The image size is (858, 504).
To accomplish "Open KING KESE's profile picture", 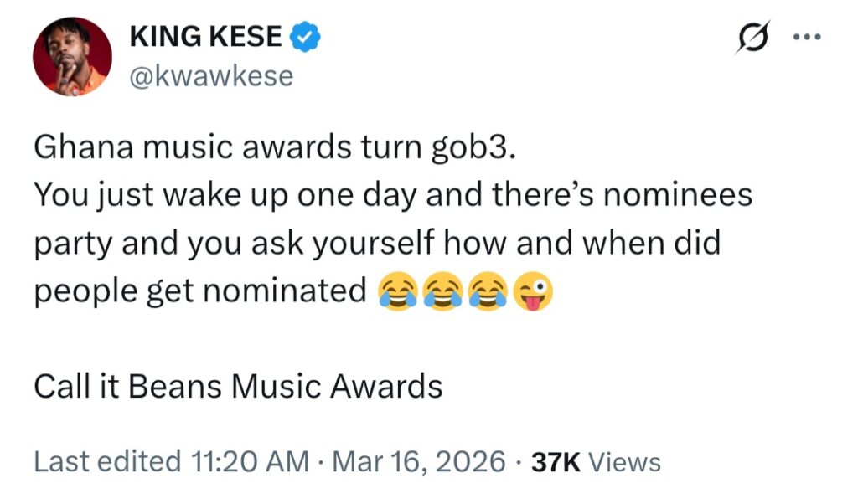I will [72, 56].
